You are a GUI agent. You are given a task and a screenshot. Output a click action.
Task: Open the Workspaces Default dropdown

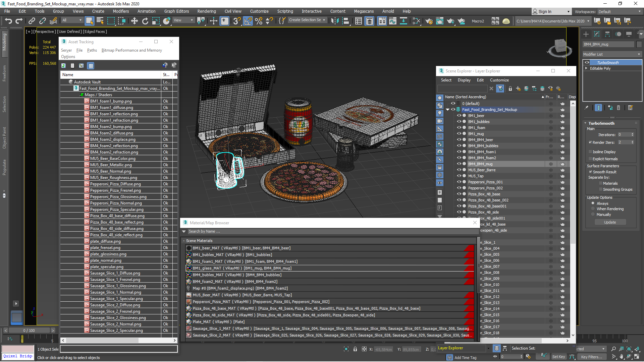point(620,12)
